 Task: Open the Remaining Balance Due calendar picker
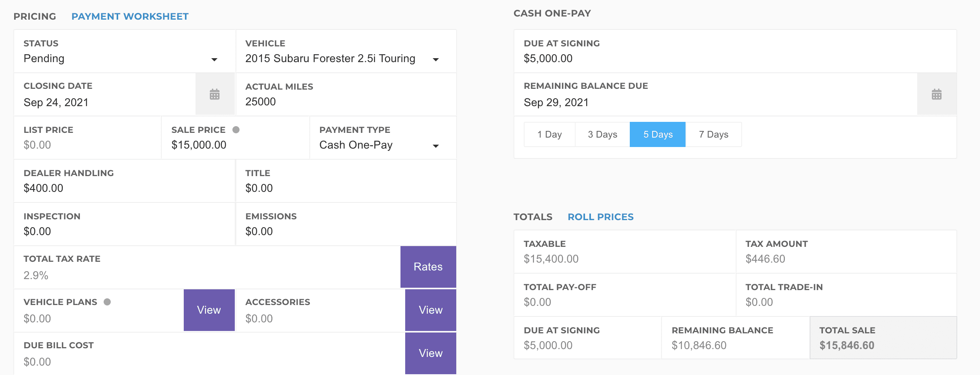[936, 94]
